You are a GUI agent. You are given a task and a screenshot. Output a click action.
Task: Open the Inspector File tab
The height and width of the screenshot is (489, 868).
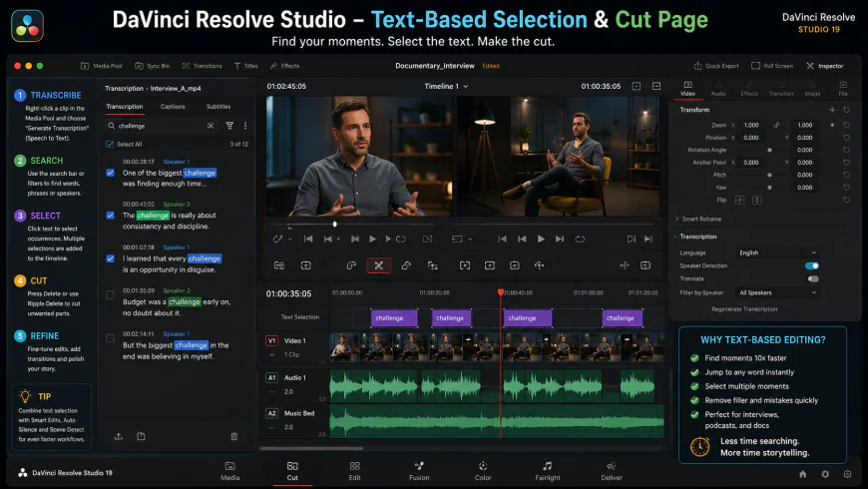point(843,89)
